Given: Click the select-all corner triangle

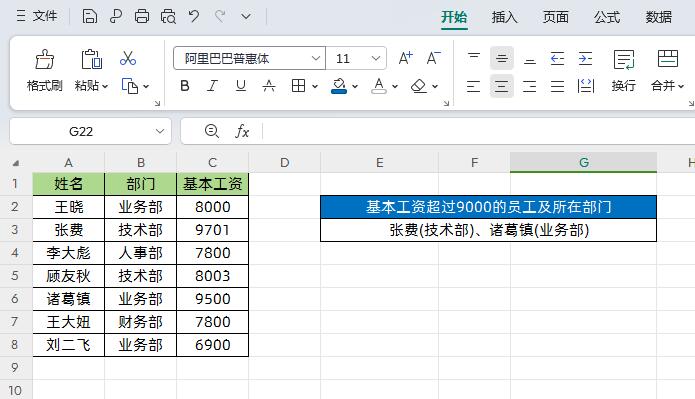Looking at the screenshot, I should coord(16,163).
